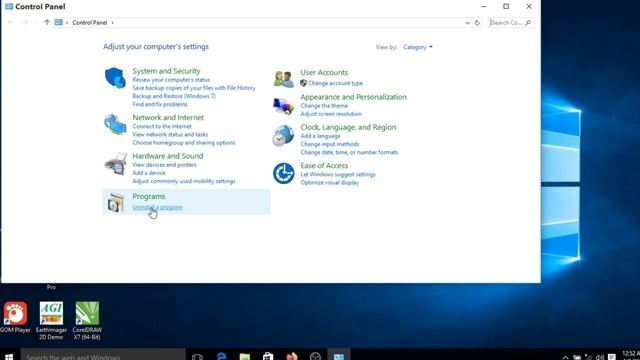Open the System and Security shield icon
The width and height of the screenshot is (640, 360).
115,78
